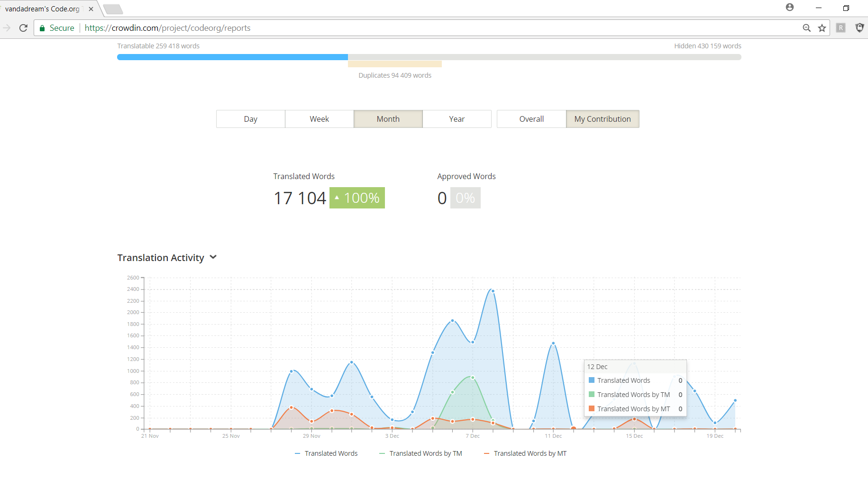Click the green TM peak at 7 Dec

[x=473, y=378]
